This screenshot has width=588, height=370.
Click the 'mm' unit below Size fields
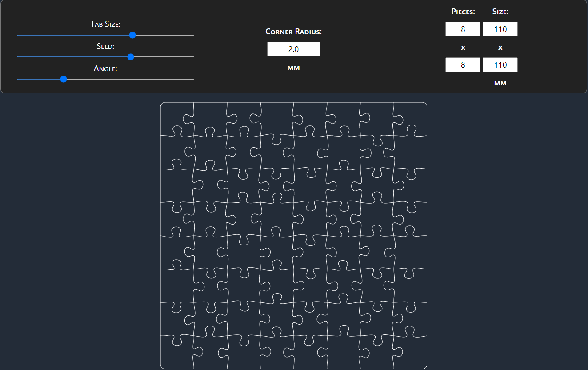[500, 83]
